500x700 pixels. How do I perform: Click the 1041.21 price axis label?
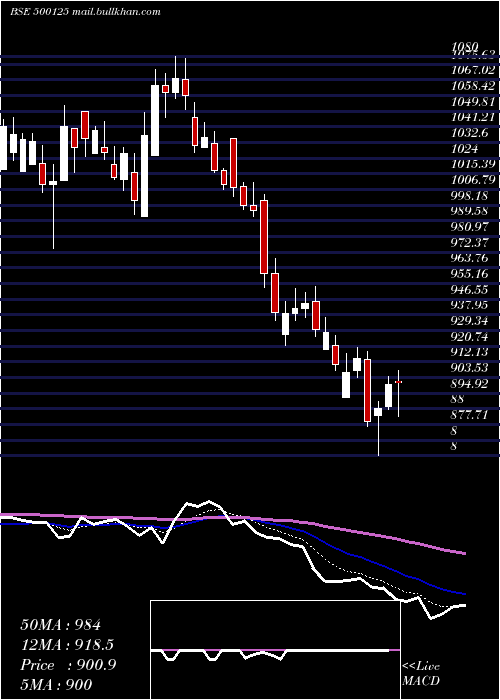point(473,117)
